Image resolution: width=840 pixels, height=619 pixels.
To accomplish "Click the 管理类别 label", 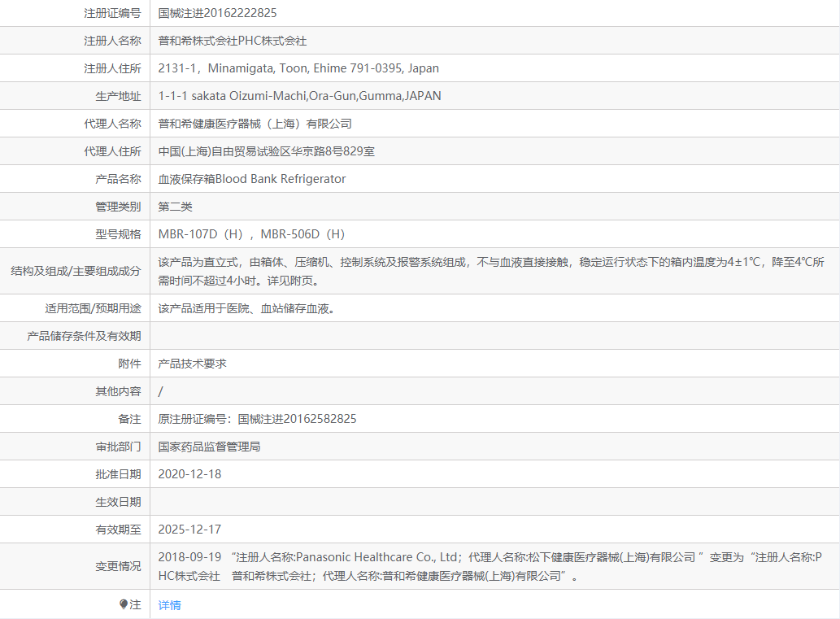I will pos(119,207).
